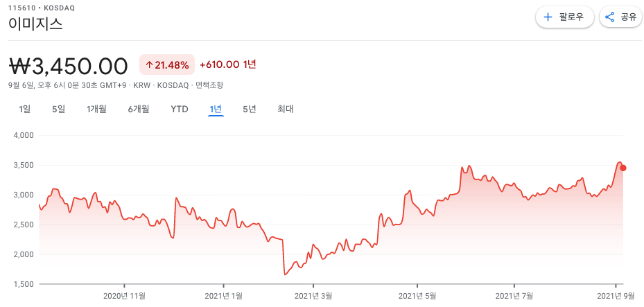Click the 21.48% change badge

167,65
